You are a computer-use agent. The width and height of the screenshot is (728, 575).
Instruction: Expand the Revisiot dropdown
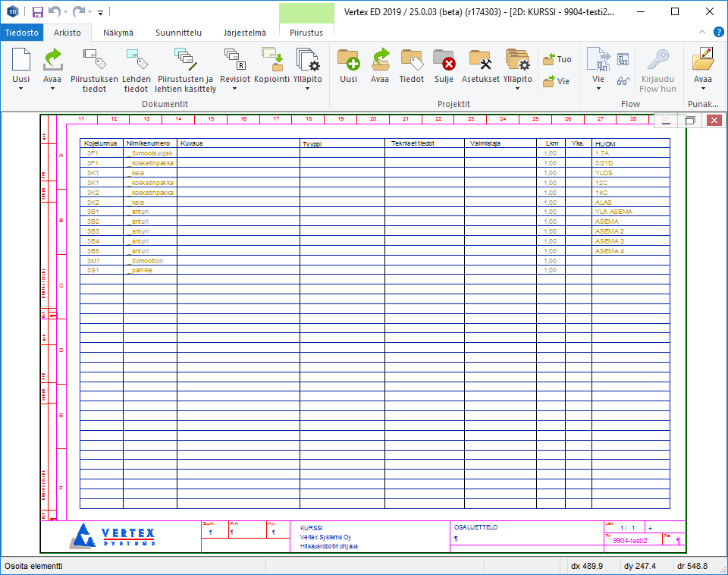tap(234, 88)
